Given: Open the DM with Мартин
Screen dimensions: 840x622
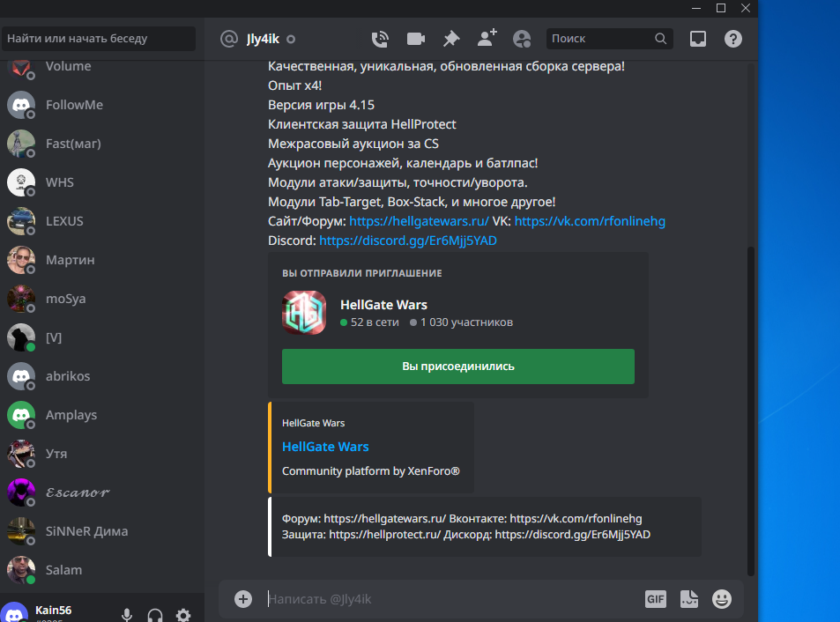Looking at the screenshot, I should (x=101, y=260).
